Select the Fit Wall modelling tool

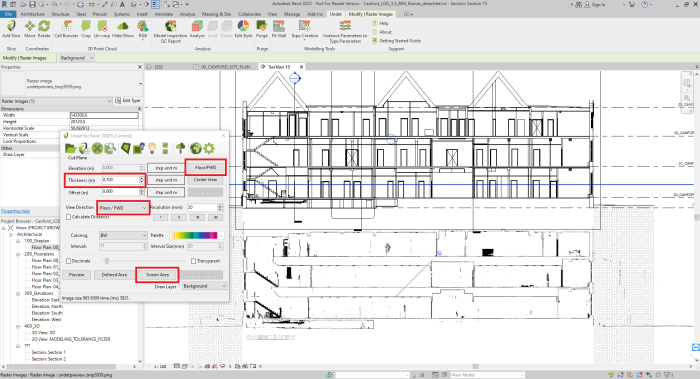pos(279,29)
